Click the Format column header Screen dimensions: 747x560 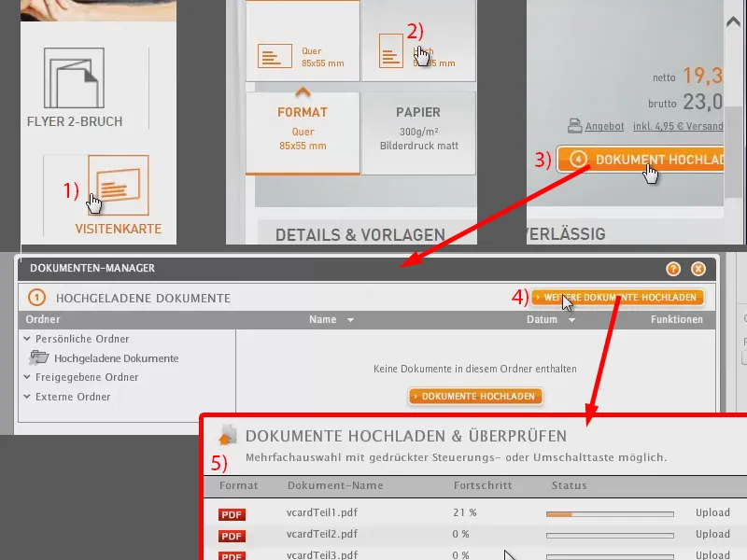coord(239,485)
